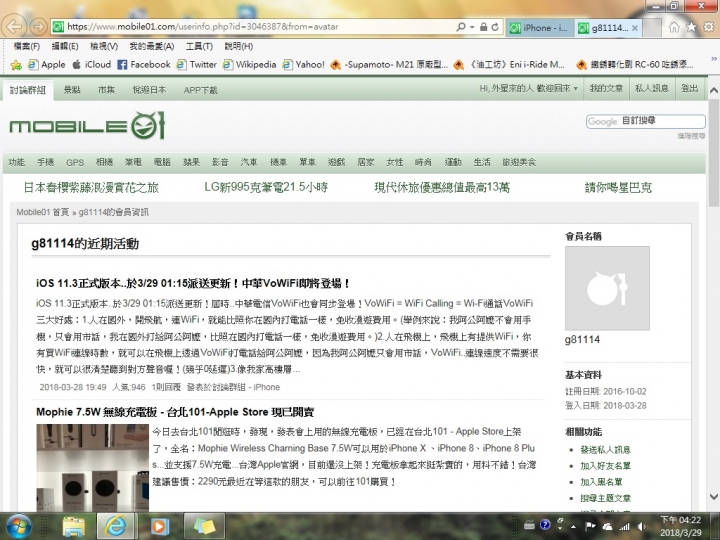Open the iCloud bookmark
The height and width of the screenshot is (540, 720).
[x=92, y=65]
